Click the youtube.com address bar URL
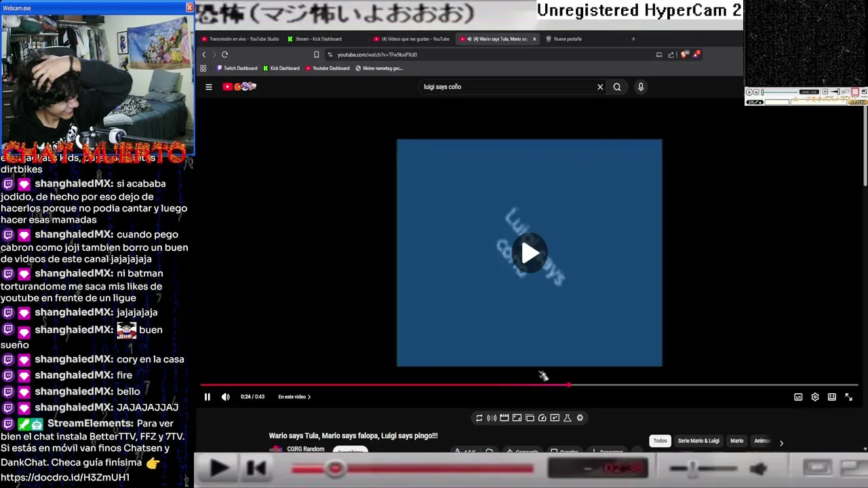This screenshot has width=868, height=488. [377, 55]
